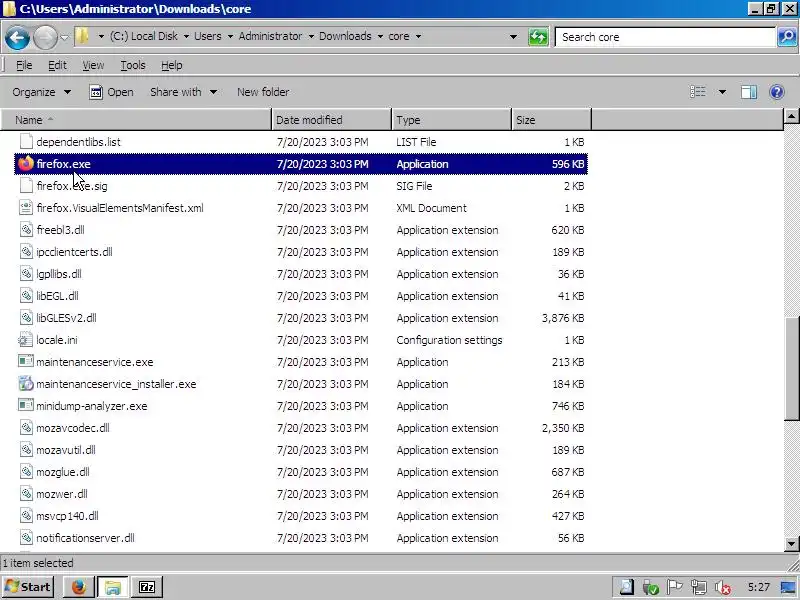Select the mozglue.dll file name

coord(63,472)
